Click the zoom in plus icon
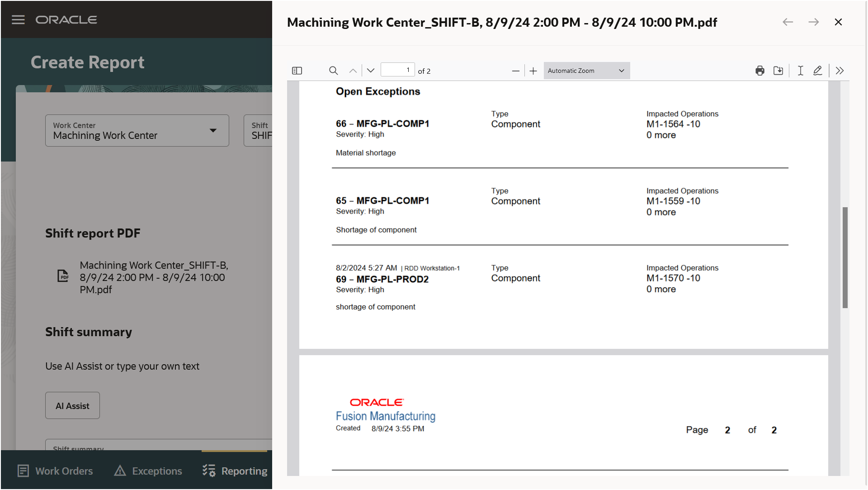Viewport: 868px width, 490px height. coord(533,71)
